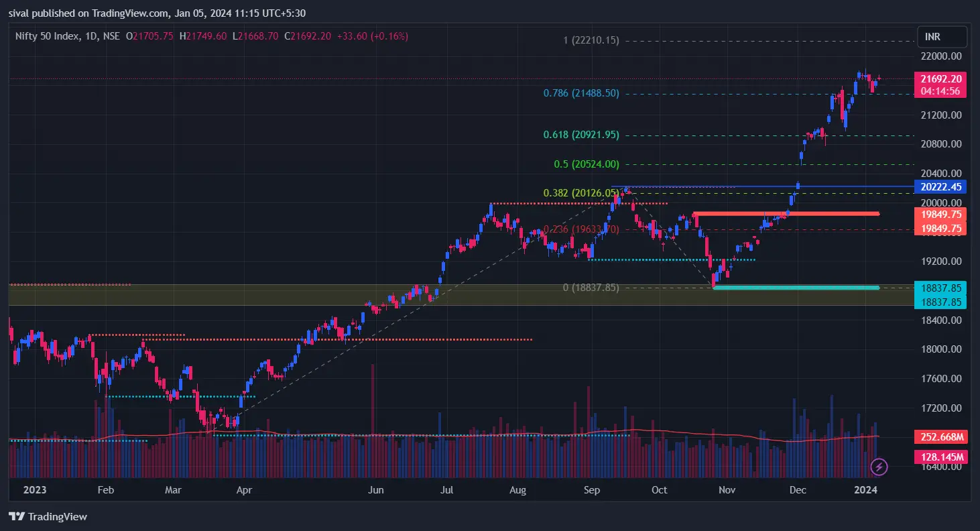The image size is (980, 531).
Task: Click the Fibonacci level 1 (22210.15) label
Action: [591, 40]
